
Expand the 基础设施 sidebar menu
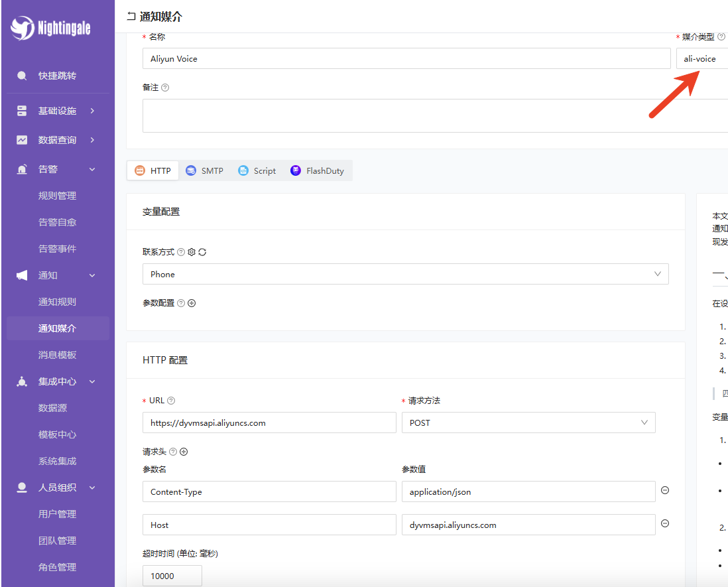click(x=57, y=111)
